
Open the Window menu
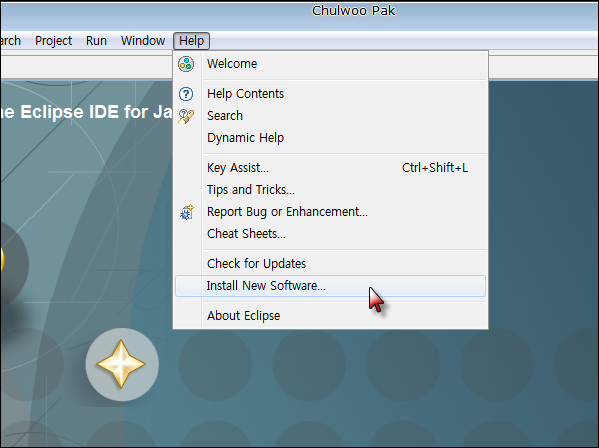click(x=143, y=41)
